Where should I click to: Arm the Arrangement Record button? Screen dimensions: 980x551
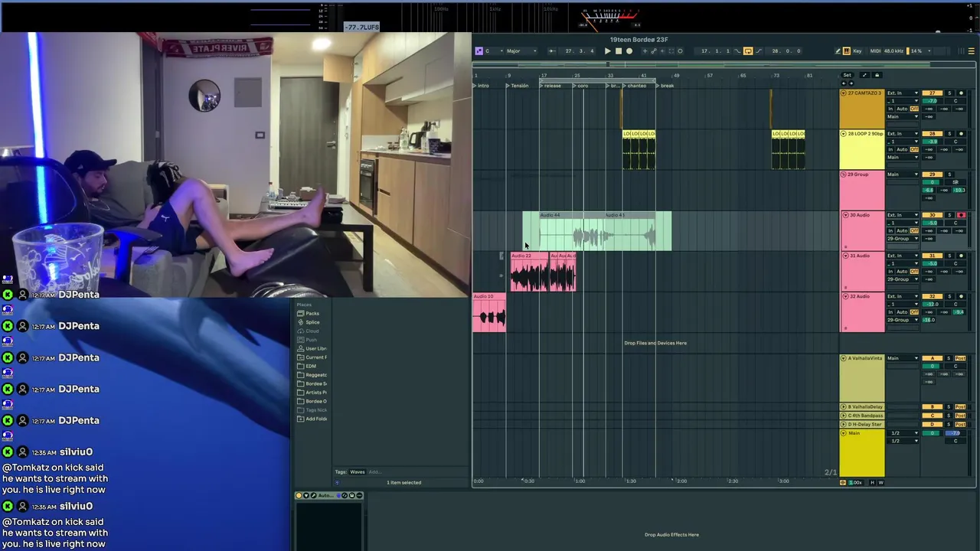pos(629,51)
